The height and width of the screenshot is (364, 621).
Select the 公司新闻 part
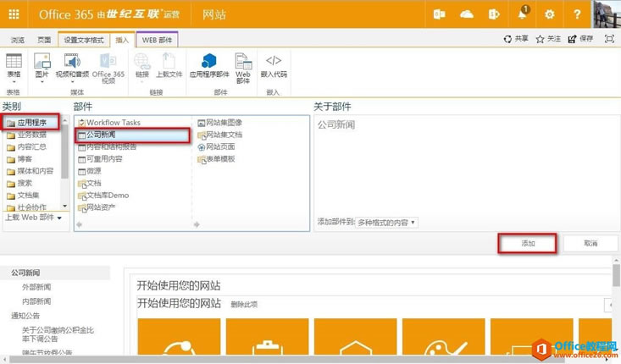point(132,135)
